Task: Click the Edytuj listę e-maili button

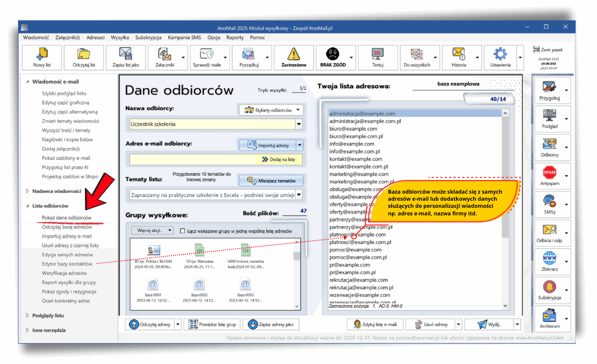Action: click(x=375, y=325)
